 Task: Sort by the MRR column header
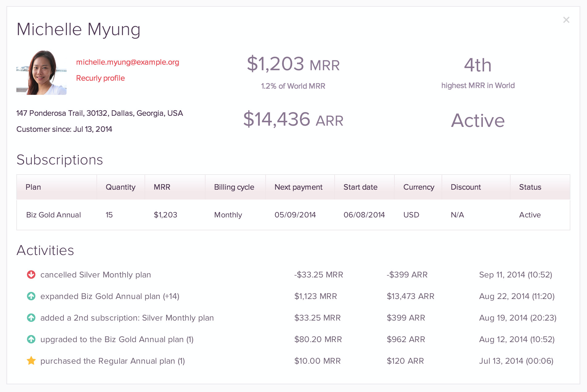click(161, 187)
